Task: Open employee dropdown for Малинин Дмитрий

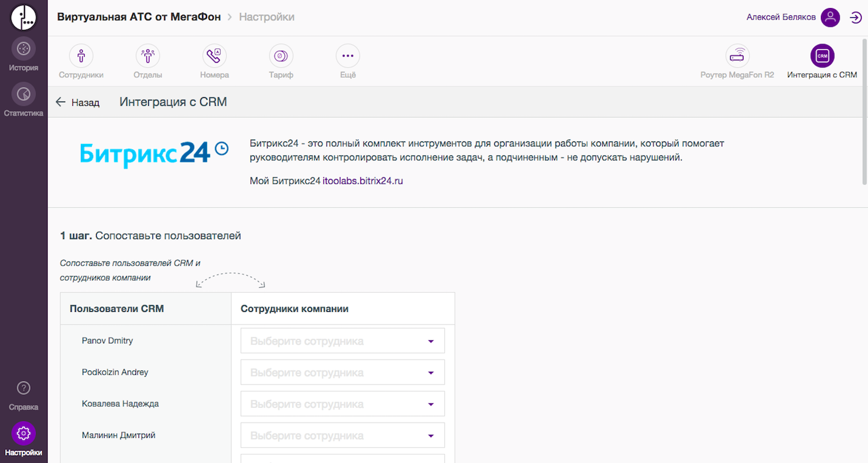Action: [x=342, y=435]
